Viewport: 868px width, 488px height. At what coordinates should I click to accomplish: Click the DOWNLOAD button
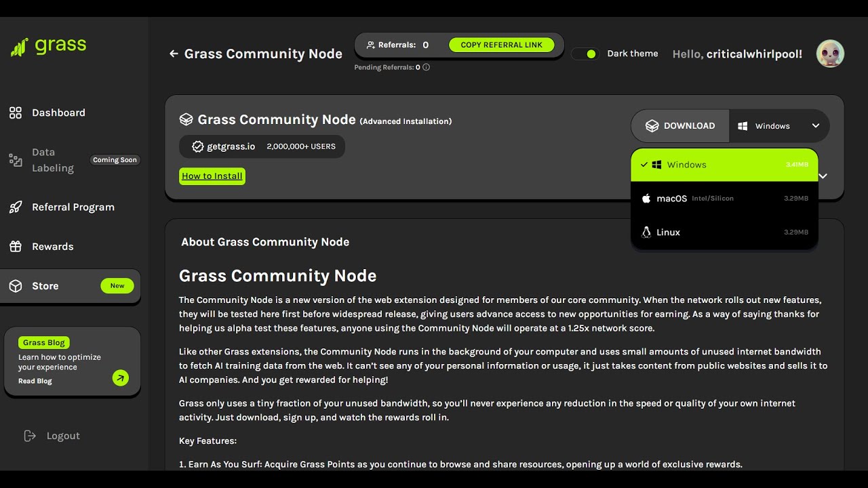click(x=680, y=126)
